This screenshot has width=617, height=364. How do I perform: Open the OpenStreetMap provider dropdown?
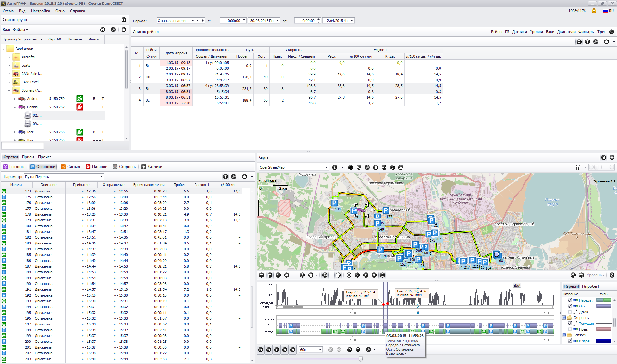326,167
